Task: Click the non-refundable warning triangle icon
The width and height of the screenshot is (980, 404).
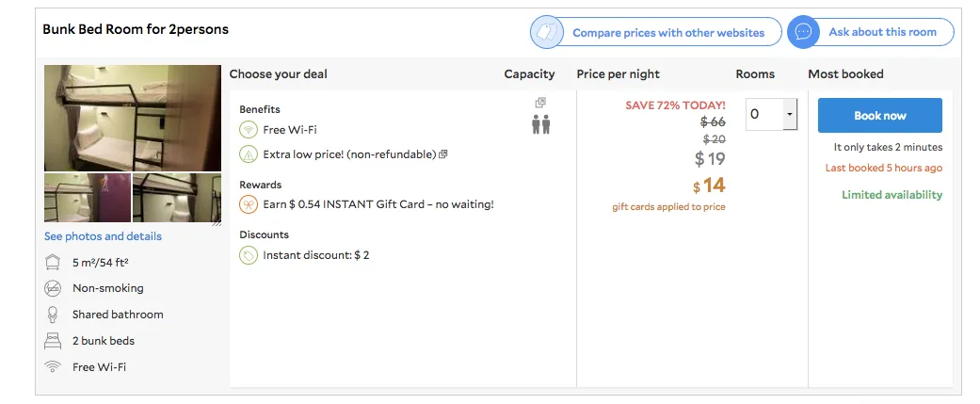Action: (x=249, y=154)
